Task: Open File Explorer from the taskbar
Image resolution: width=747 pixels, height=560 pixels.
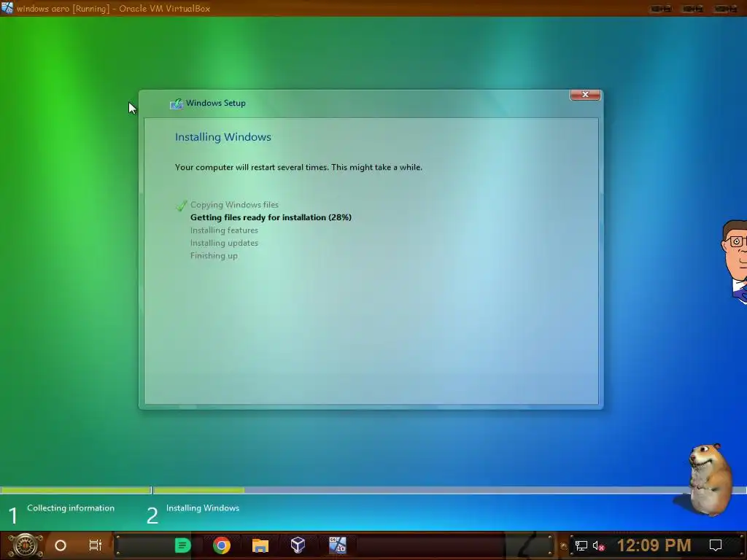Action: click(260, 545)
